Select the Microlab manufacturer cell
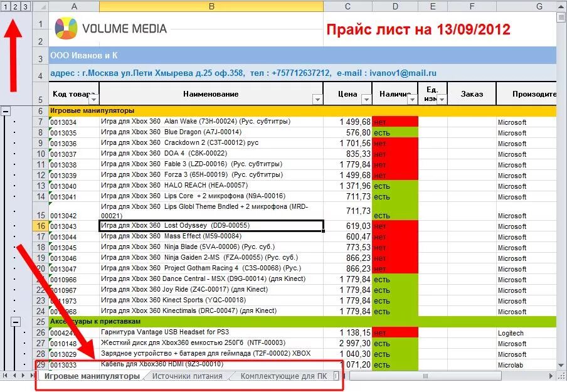 point(526,364)
